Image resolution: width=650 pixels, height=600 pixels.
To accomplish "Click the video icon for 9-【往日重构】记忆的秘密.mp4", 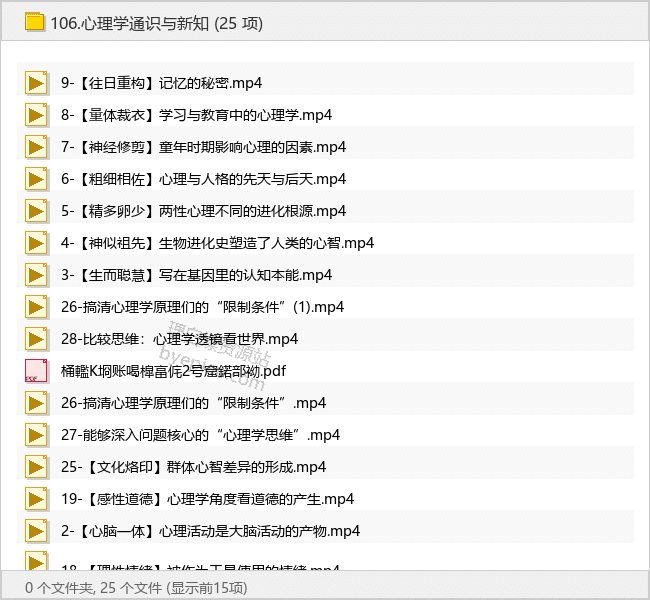I will (x=36, y=83).
